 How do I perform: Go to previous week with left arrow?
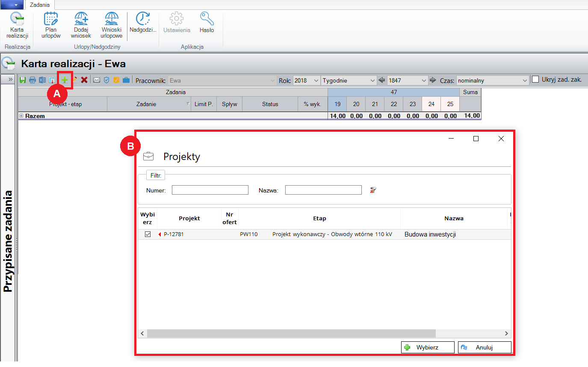(382, 80)
